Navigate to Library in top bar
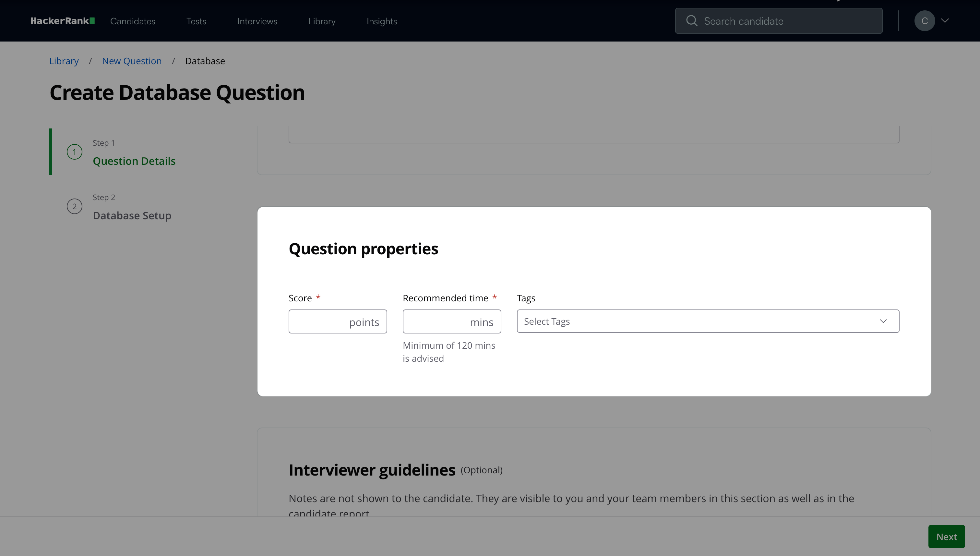This screenshot has width=980, height=556. [322, 21]
